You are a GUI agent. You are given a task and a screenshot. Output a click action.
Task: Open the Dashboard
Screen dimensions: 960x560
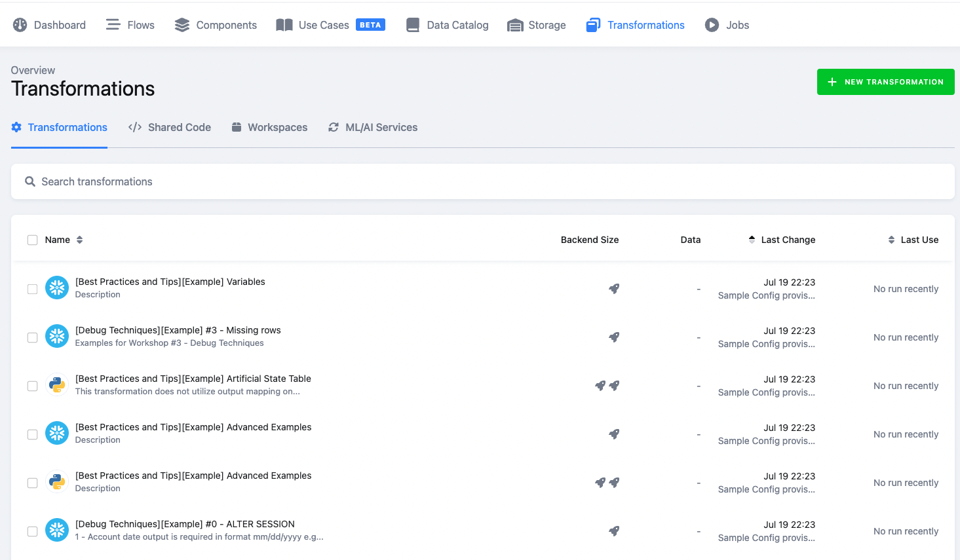[x=49, y=24]
